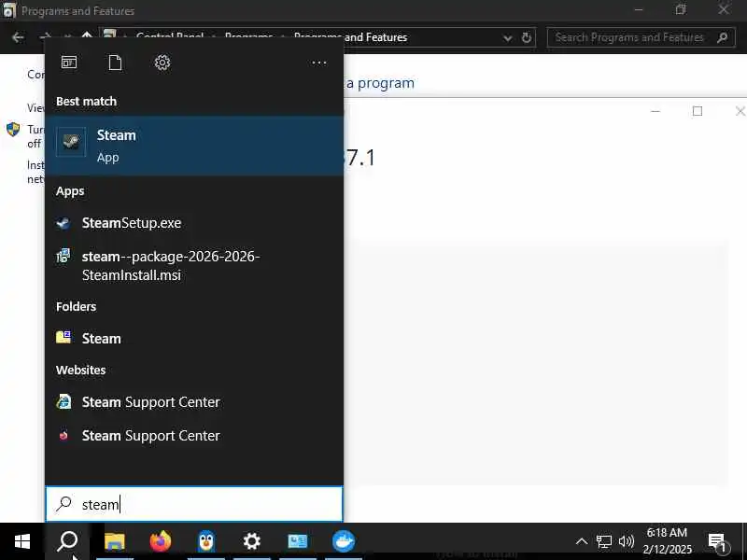The width and height of the screenshot is (747, 560).
Task: Filter search results to Documents
Action: [x=115, y=63]
